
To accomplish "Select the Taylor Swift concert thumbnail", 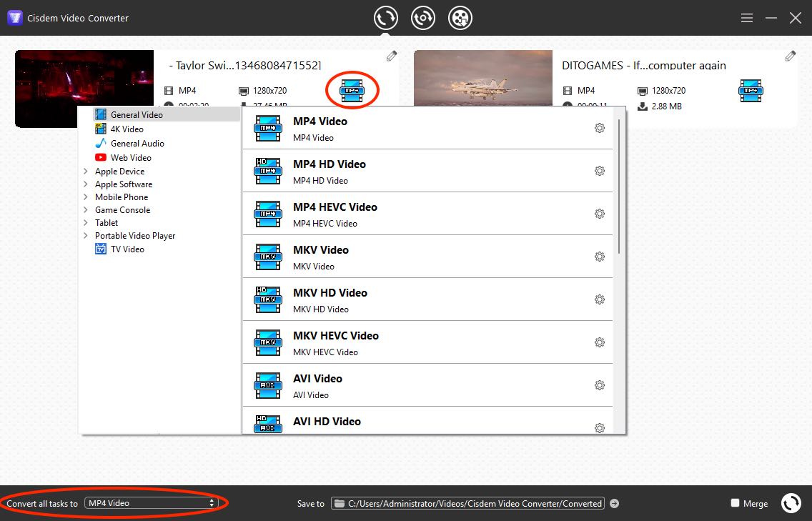I will pos(84,78).
